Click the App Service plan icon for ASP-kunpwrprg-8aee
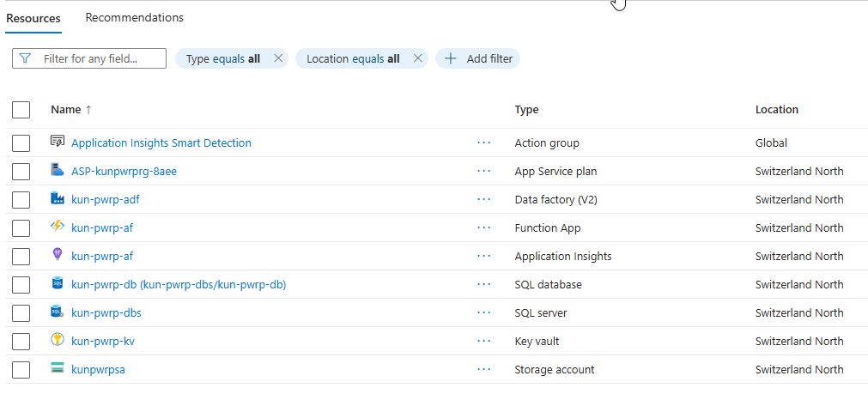Viewport: 868px width, 394px height. 57,170
